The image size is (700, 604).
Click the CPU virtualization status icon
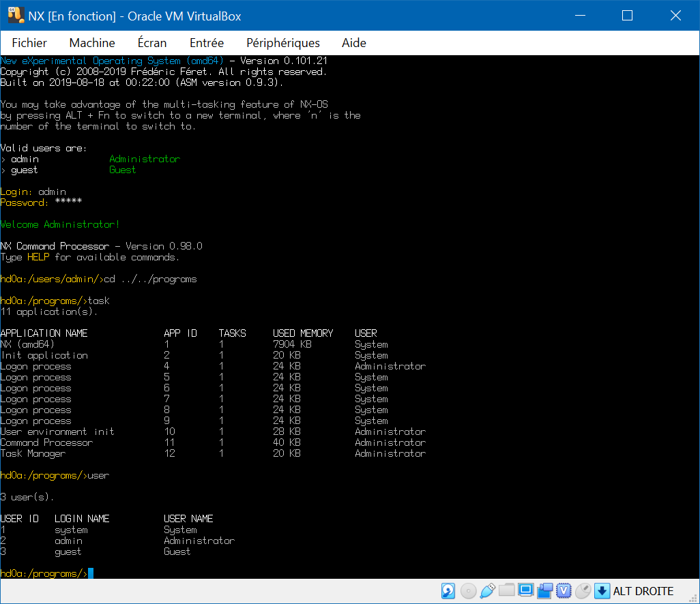(564, 590)
